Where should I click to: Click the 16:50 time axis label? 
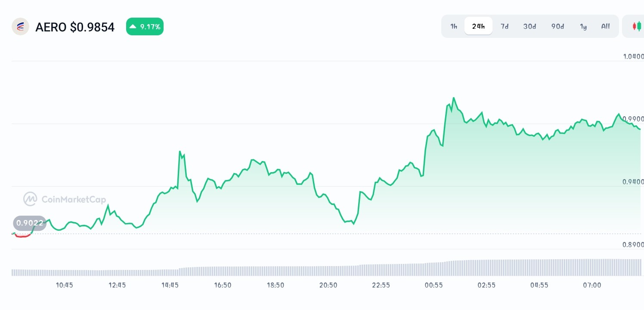223,285
